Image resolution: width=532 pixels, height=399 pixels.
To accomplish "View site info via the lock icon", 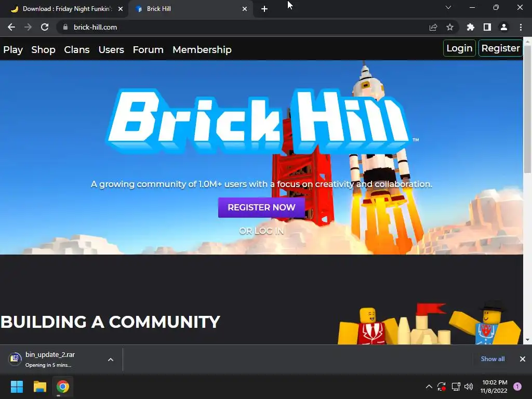I will [65, 27].
